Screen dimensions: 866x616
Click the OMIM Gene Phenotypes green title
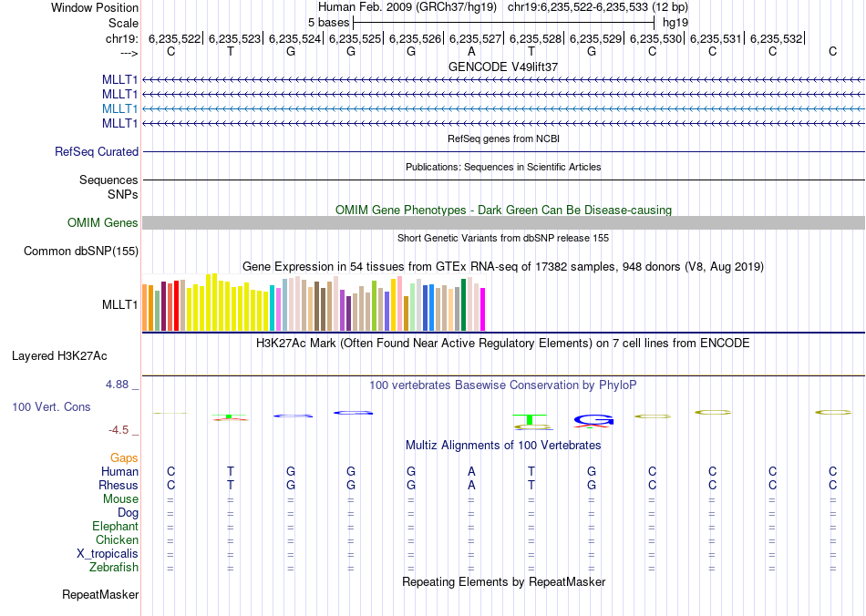(503, 210)
